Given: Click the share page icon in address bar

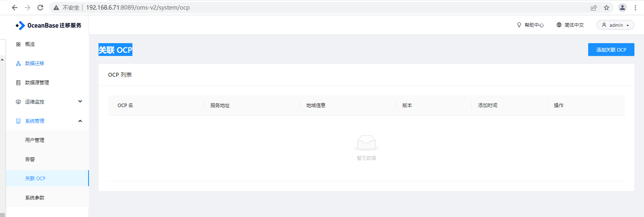Looking at the screenshot, I should coord(594,8).
